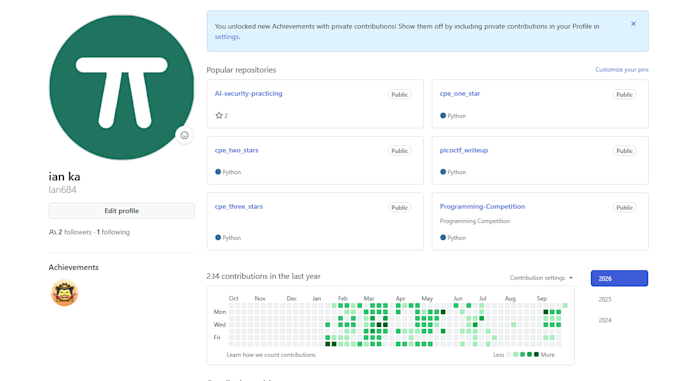Click the Achievements heading
The width and height of the screenshot is (680, 381).
point(73,267)
